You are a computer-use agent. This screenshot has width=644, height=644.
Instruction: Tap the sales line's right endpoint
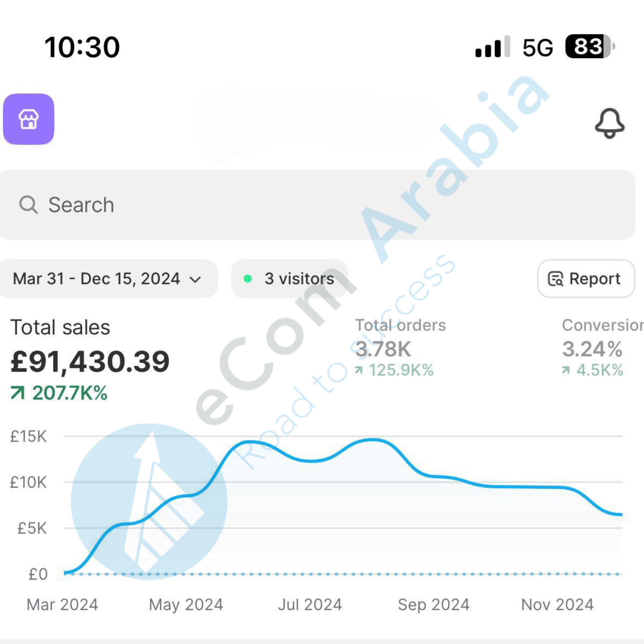pyautogui.click(x=621, y=515)
